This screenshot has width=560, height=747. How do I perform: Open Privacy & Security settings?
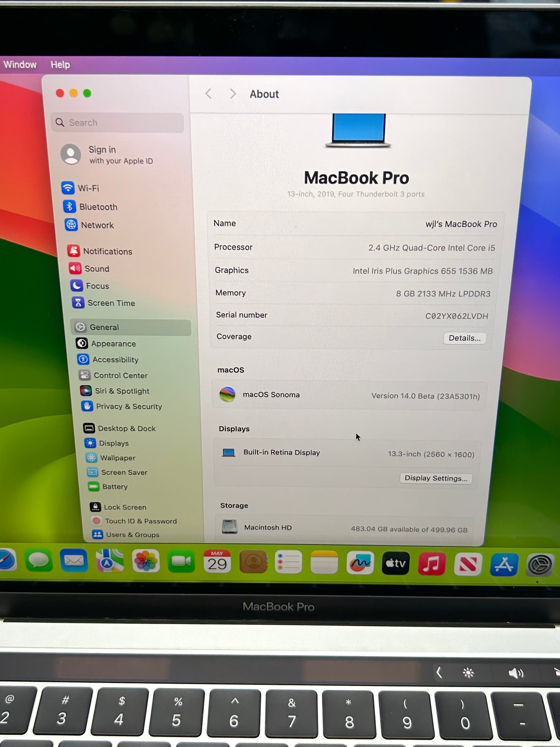(x=121, y=406)
